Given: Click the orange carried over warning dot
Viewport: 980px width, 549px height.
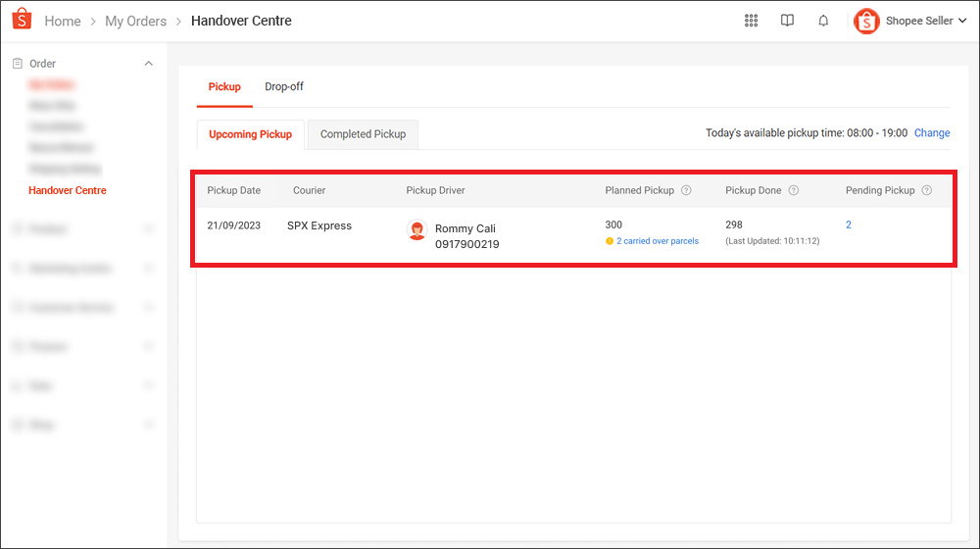Looking at the screenshot, I should (610, 241).
